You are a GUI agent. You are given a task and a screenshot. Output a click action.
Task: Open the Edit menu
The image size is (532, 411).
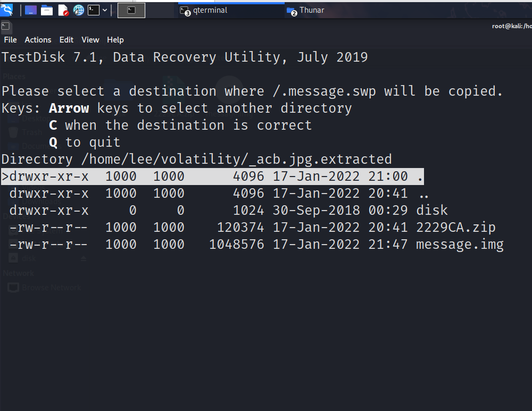point(66,40)
